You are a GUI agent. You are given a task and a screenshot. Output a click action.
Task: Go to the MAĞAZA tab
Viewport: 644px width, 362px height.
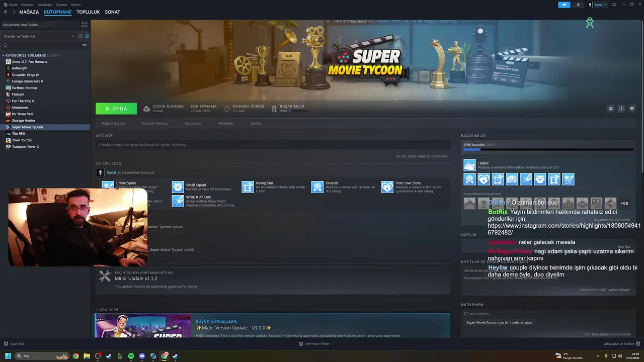tap(29, 12)
